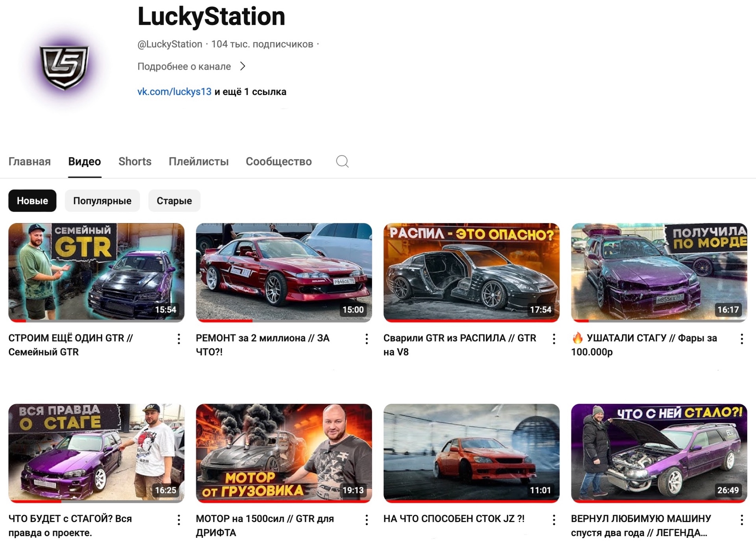Click the 26:49 duration badge

[x=728, y=490]
